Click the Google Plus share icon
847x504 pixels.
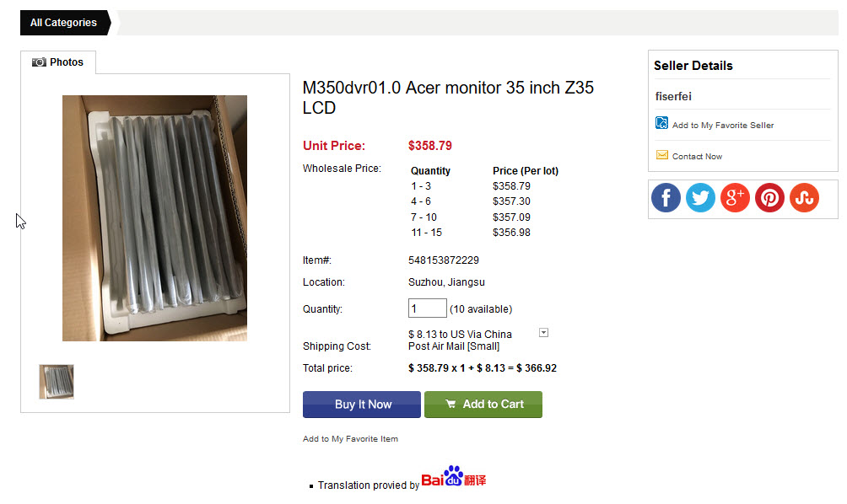[735, 197]
